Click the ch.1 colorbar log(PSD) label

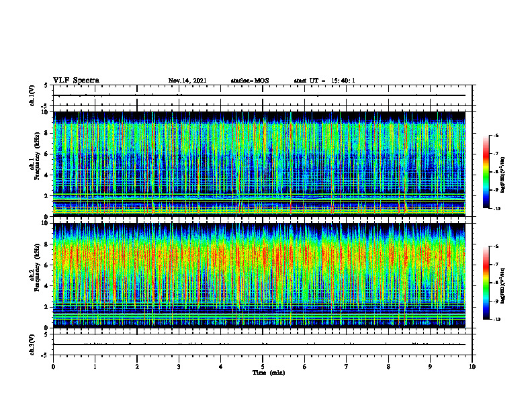click(503, 175)
